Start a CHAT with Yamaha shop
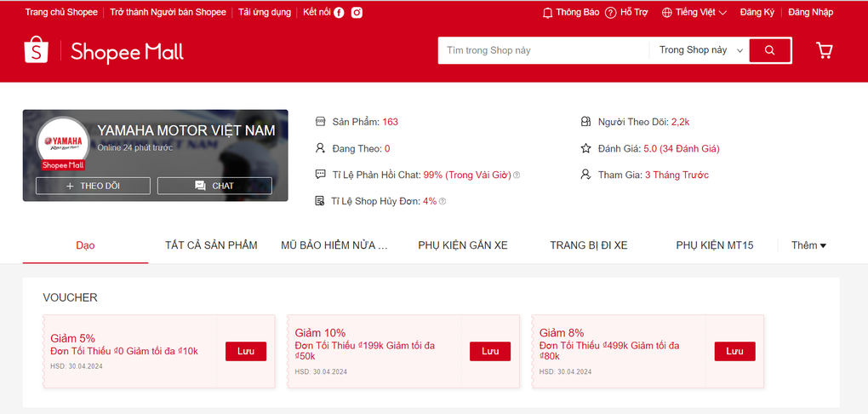 point(214,186)
